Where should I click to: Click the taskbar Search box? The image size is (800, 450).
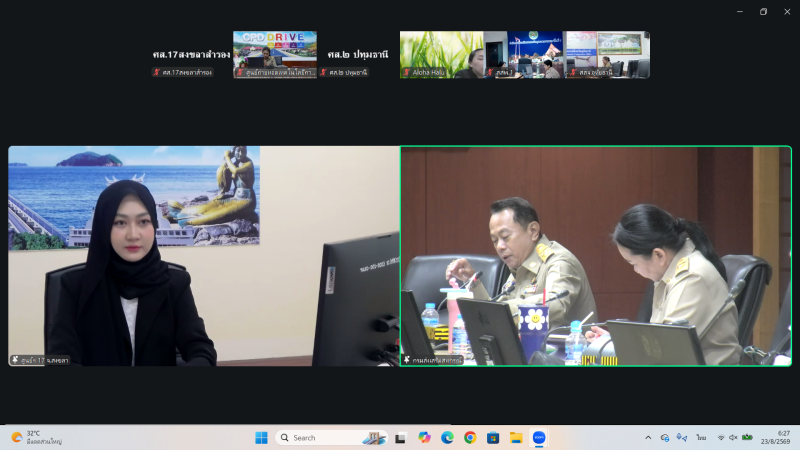[x=332, y=438]
